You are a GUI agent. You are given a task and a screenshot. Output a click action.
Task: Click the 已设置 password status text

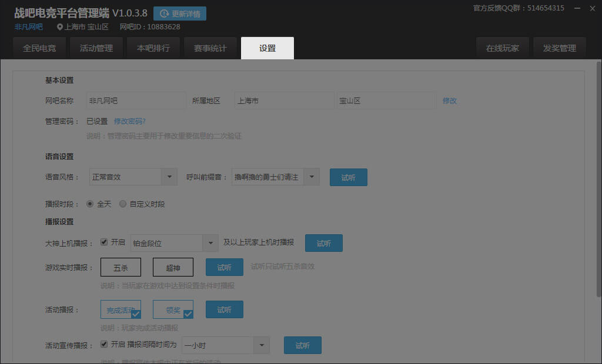[x=97, y=121]
